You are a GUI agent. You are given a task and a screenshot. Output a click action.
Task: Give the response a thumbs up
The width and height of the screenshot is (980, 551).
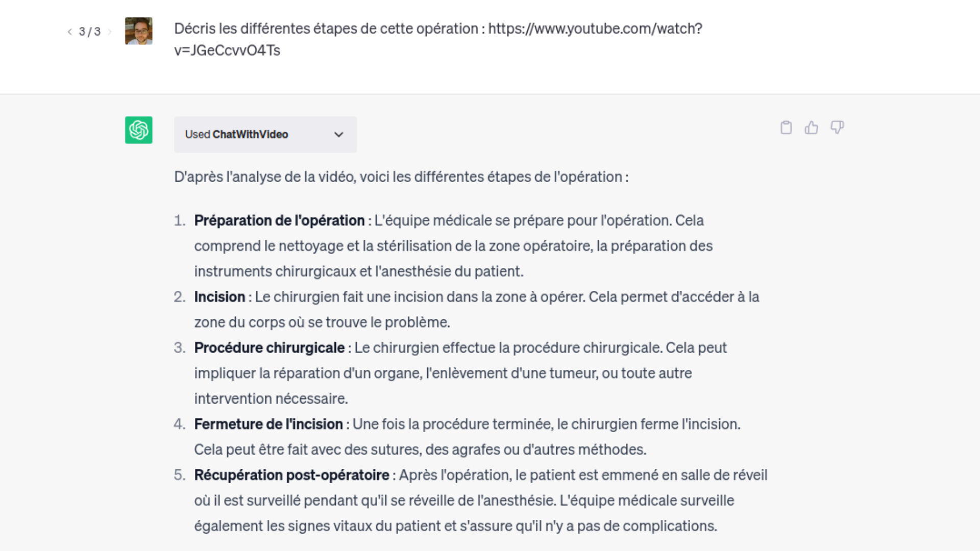click(x=811, y=128)
